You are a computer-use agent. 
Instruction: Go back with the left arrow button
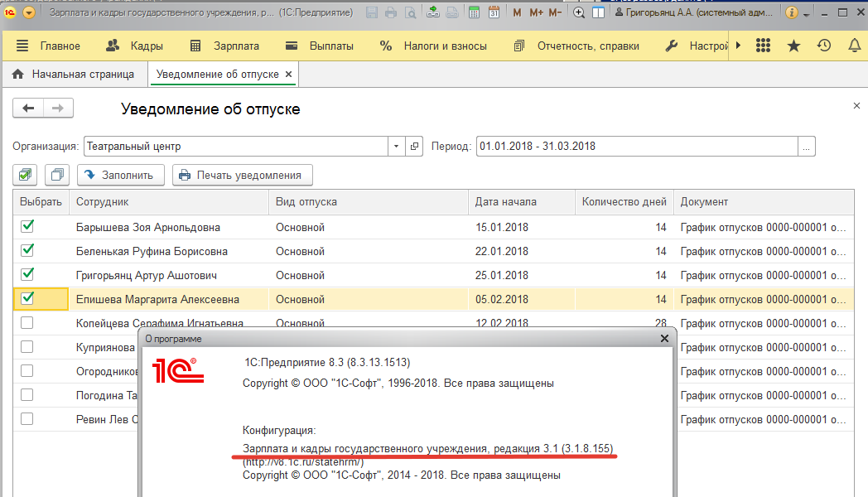coord(28,108)
